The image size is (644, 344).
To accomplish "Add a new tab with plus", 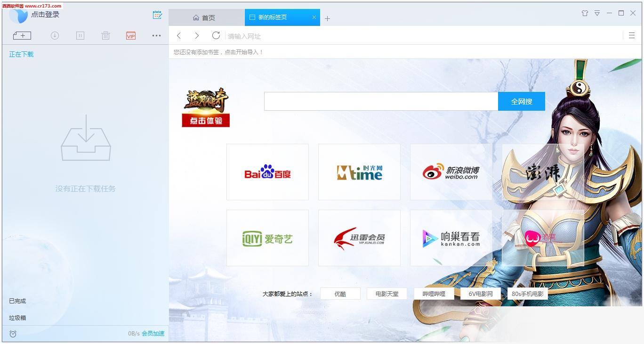I will tap(328, 18).
